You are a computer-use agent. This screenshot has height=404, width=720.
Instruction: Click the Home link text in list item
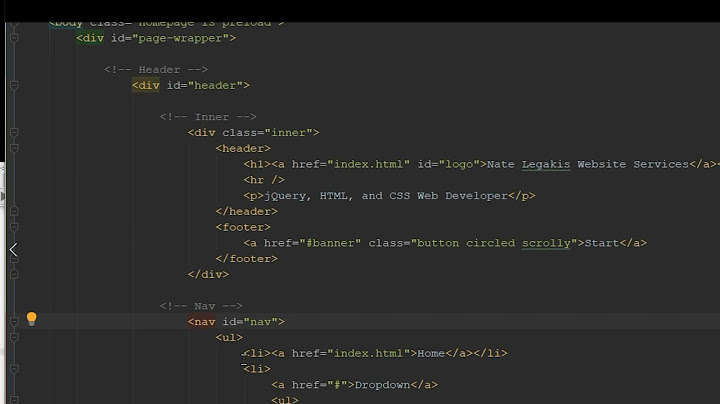431,354
